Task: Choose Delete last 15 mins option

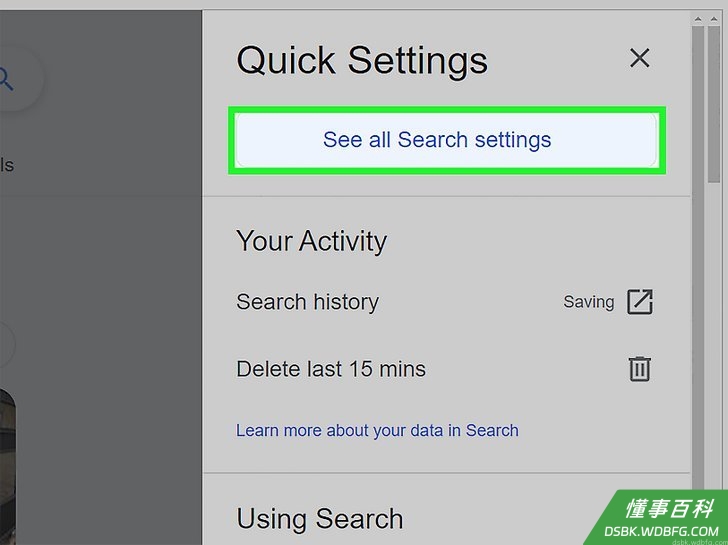Action: (331, 369)
